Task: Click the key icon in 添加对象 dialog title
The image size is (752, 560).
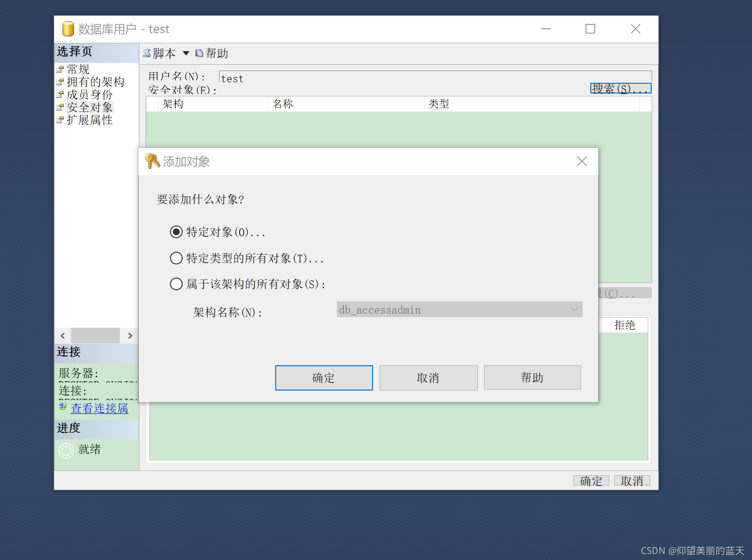Action: click(x=152, y=161)
